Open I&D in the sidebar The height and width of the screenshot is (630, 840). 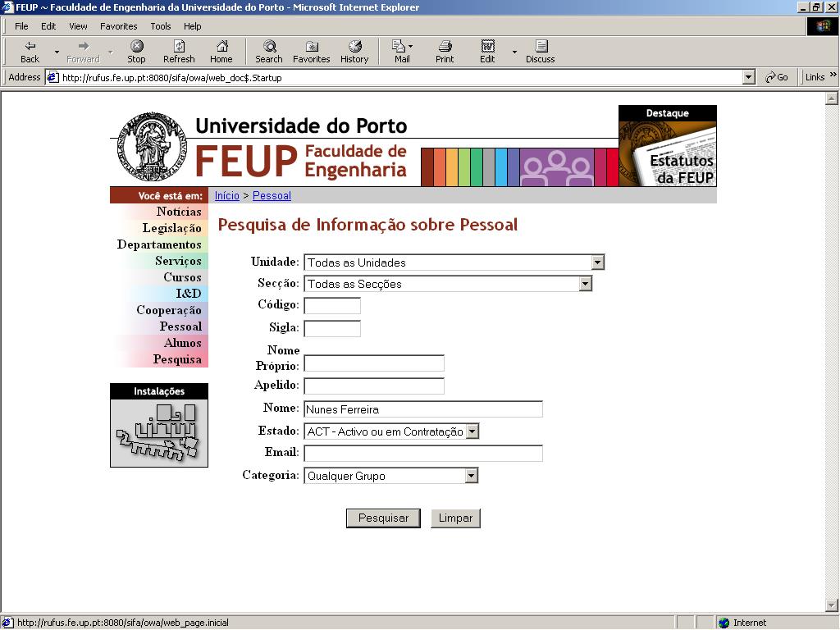coord(189,294)
